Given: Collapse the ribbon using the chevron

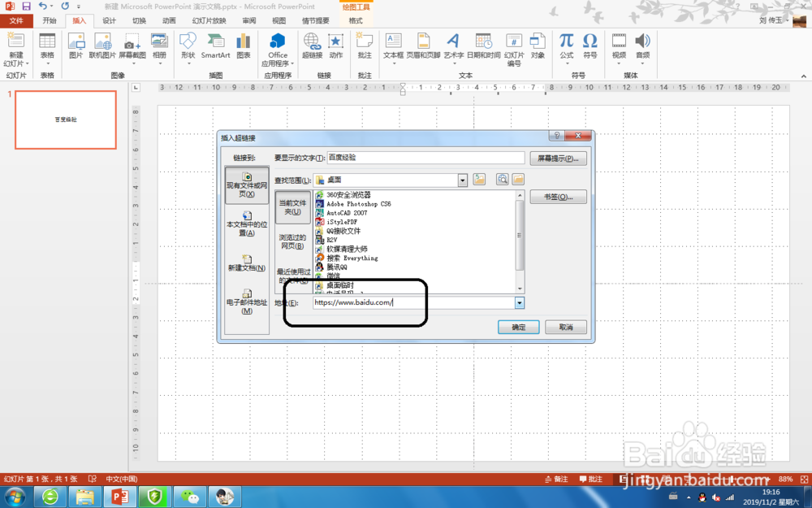Looking at the screenshot, I should [803, 76].
